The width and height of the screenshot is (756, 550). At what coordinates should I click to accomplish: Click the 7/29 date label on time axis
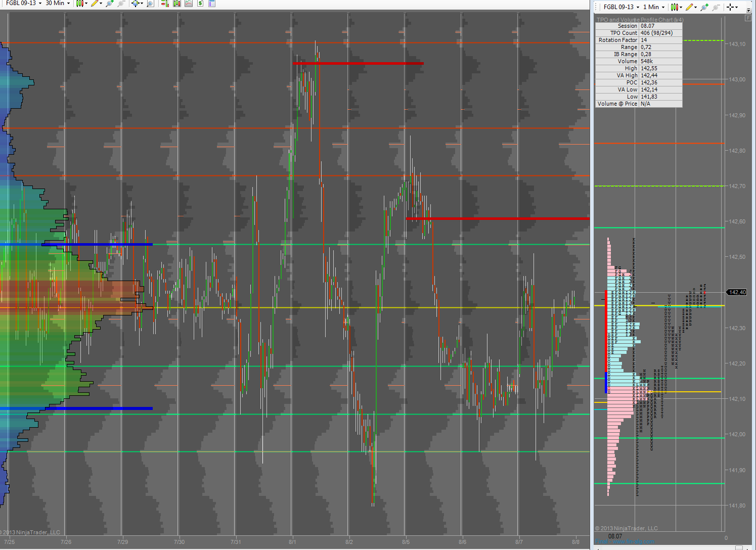click(x=122, y=542)
